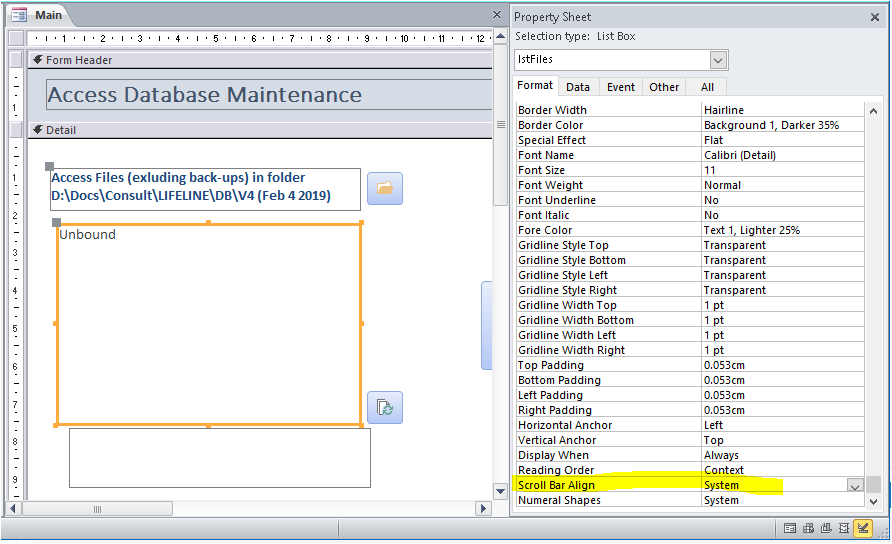This screenshot has width=892, height=544.
Task: Click the Property Sheet scroll down arrow
Action: tap(873, 501)
